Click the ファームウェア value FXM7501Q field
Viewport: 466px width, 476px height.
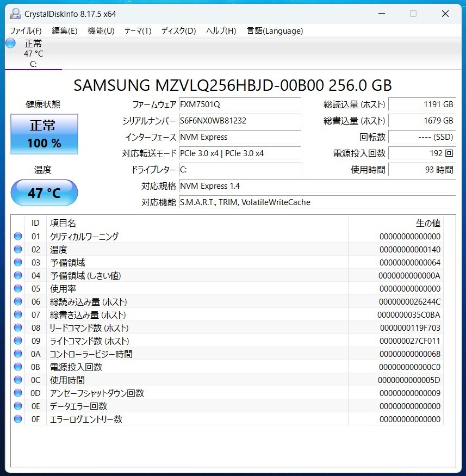[x=239, y=104]
